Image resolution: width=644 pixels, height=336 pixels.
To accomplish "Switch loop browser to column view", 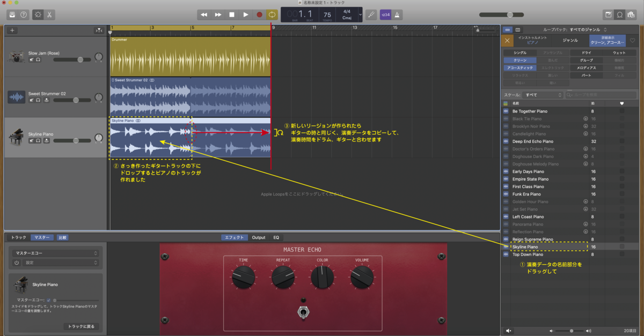I will (x=519, y=30).
